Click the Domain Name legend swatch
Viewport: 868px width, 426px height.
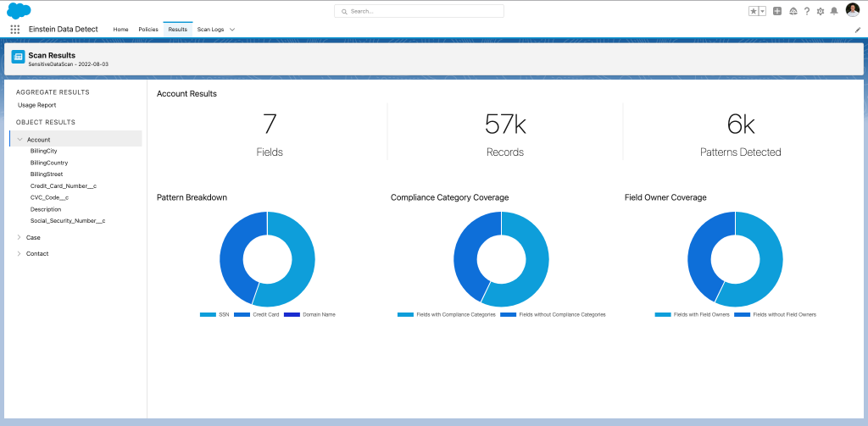tap(292, 314)
